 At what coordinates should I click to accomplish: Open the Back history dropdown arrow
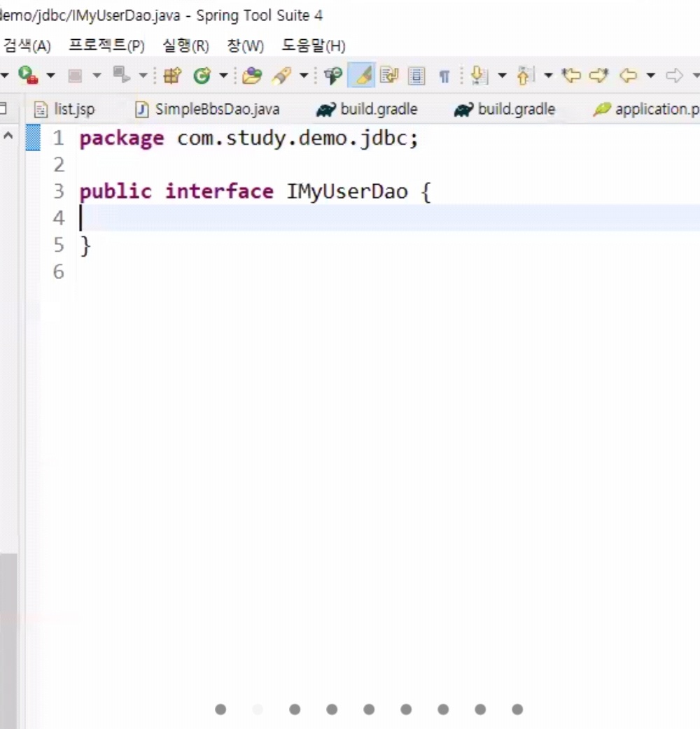coord(651,76)
